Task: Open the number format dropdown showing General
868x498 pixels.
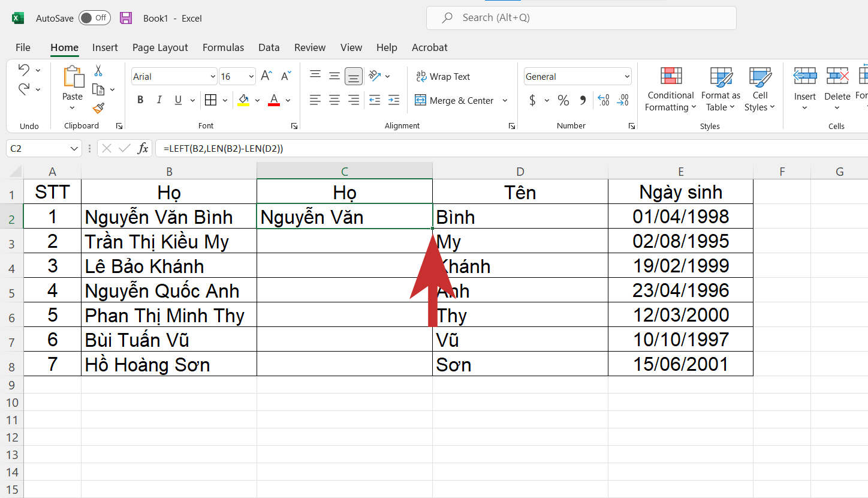Action: [578, 77]
